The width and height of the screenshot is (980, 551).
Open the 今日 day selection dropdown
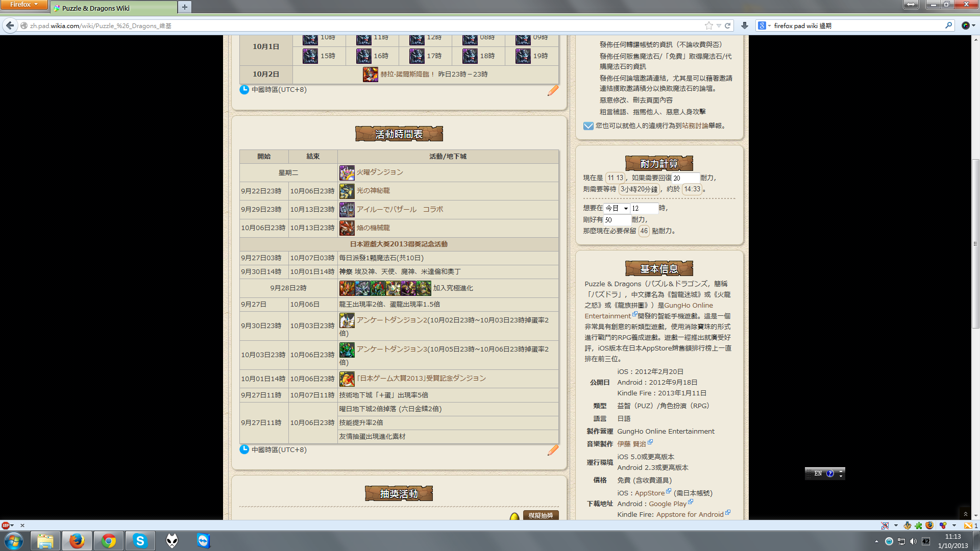617,208
